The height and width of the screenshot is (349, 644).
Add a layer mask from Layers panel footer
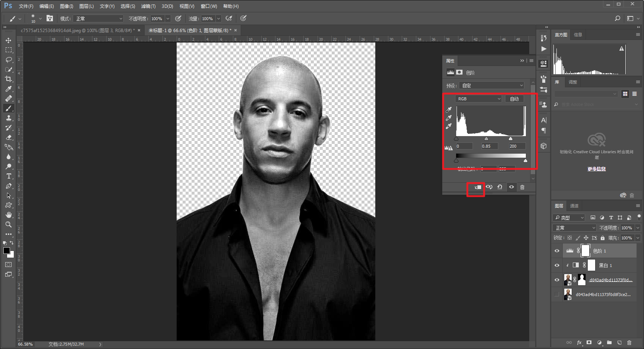[589, 343]
